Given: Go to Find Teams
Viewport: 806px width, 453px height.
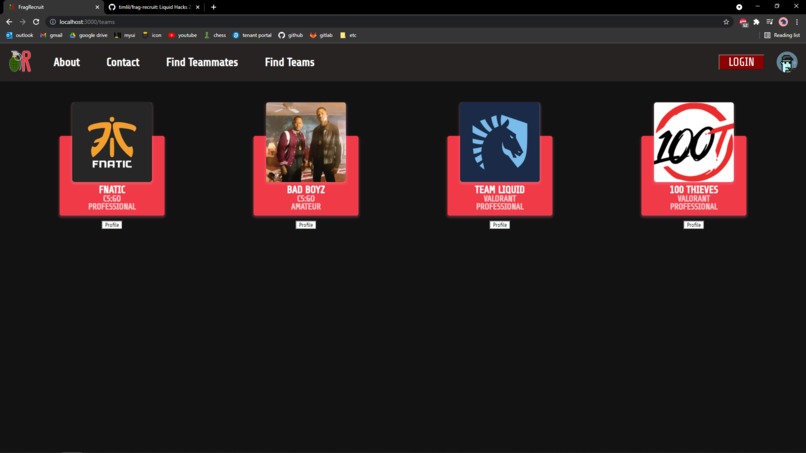Looking at the screenshot, I should [x=289, y=62].
